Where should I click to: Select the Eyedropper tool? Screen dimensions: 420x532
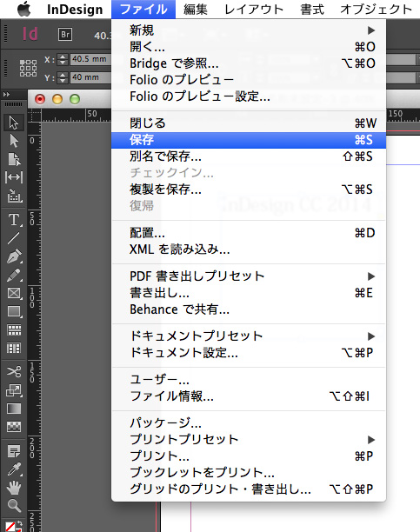click(14, 469)
